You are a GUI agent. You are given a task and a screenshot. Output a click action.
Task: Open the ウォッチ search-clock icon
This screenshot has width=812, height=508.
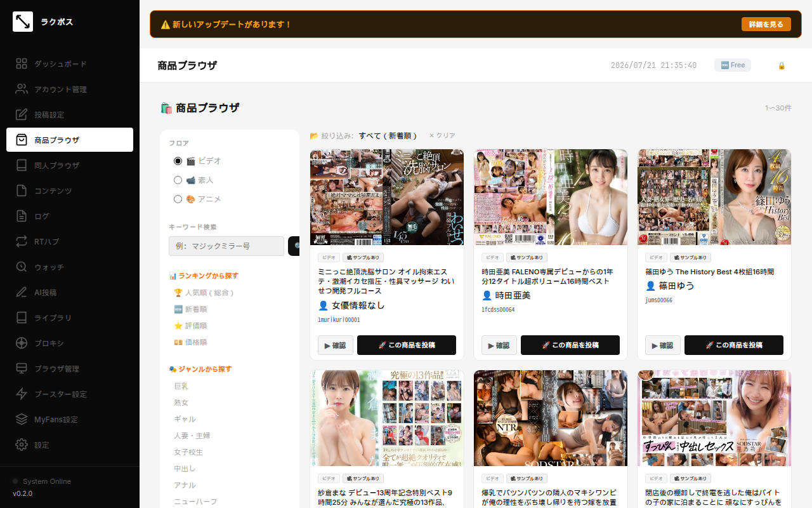(22, 267)
